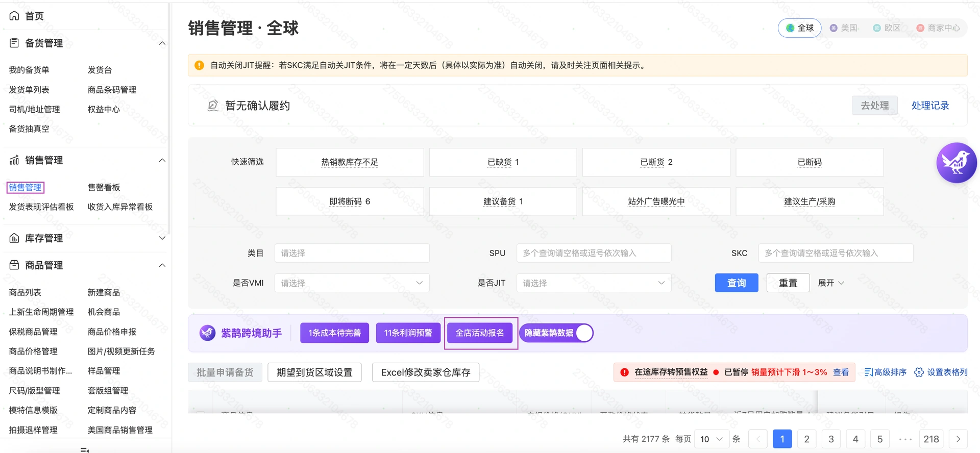
Task: Toggle the 隐藏紫鹊数据 switch
Action: [556, 333]
